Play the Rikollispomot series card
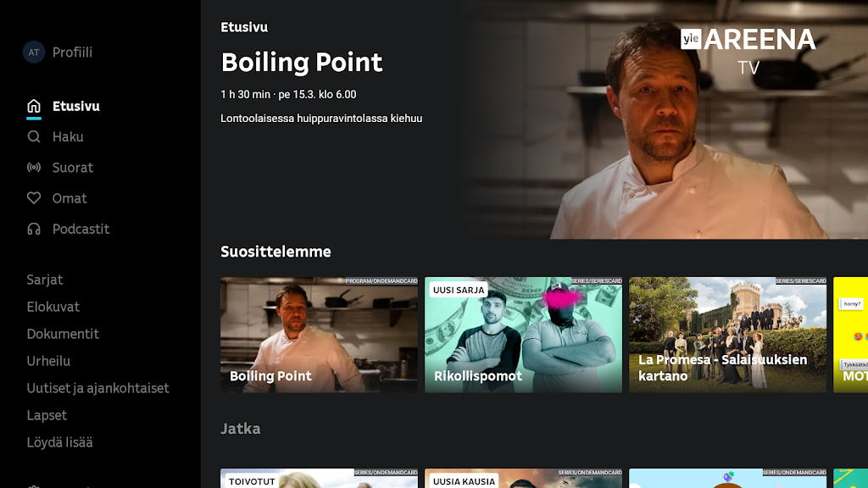This screenshot has width=868, height=488. point(523,335)
